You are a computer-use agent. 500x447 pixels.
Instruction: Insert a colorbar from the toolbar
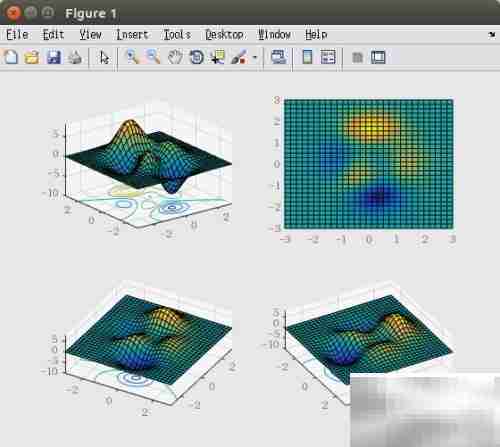pos(307,57)
